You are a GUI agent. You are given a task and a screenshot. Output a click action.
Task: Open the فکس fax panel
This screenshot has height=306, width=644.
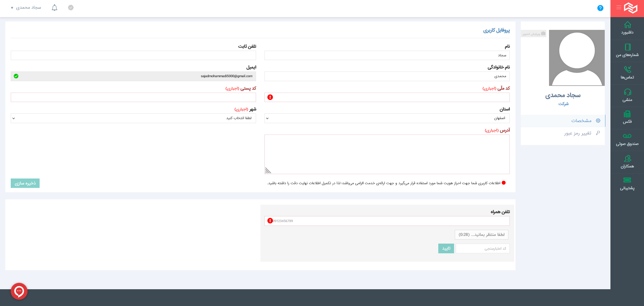tap(627, 118)
